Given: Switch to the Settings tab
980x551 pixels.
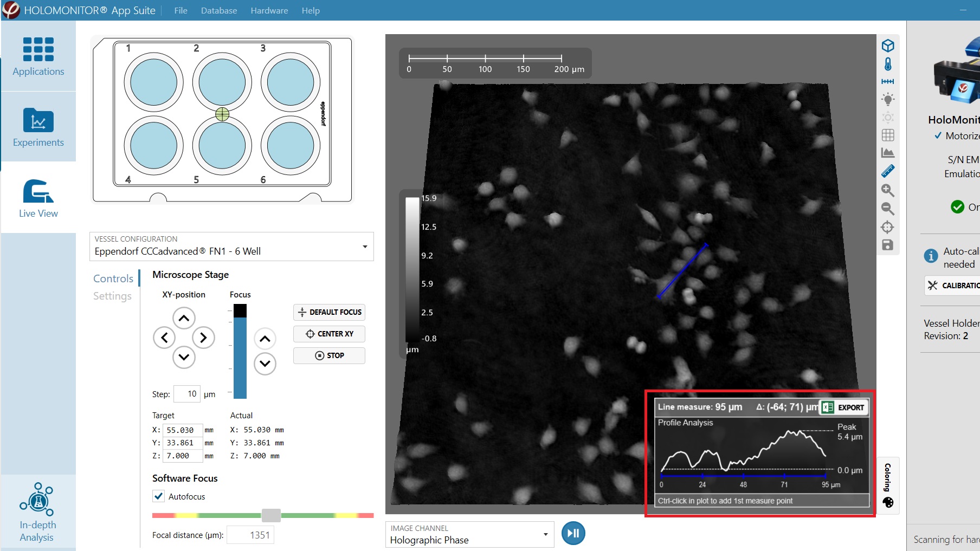Looking at the screenshot, I should click(x=112, y=296).
